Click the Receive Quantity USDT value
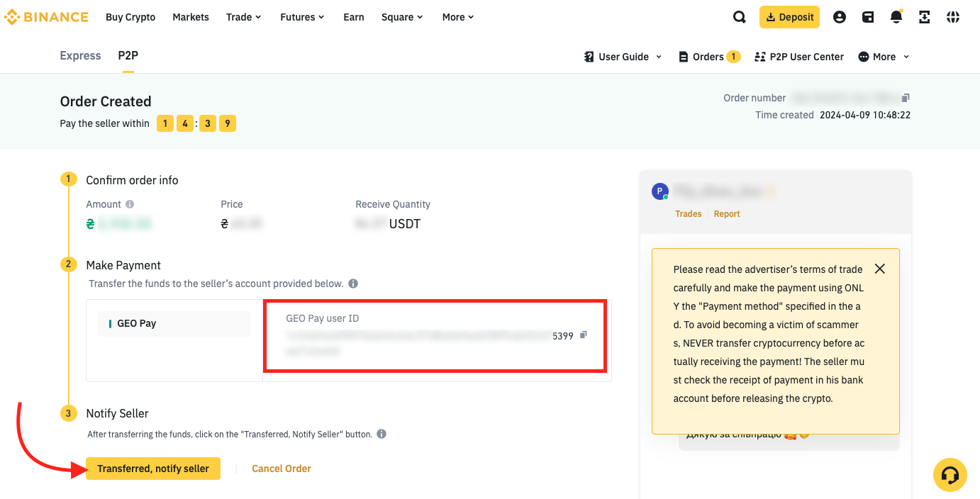Viewport: 980px width, 499px height. point(388,224)
